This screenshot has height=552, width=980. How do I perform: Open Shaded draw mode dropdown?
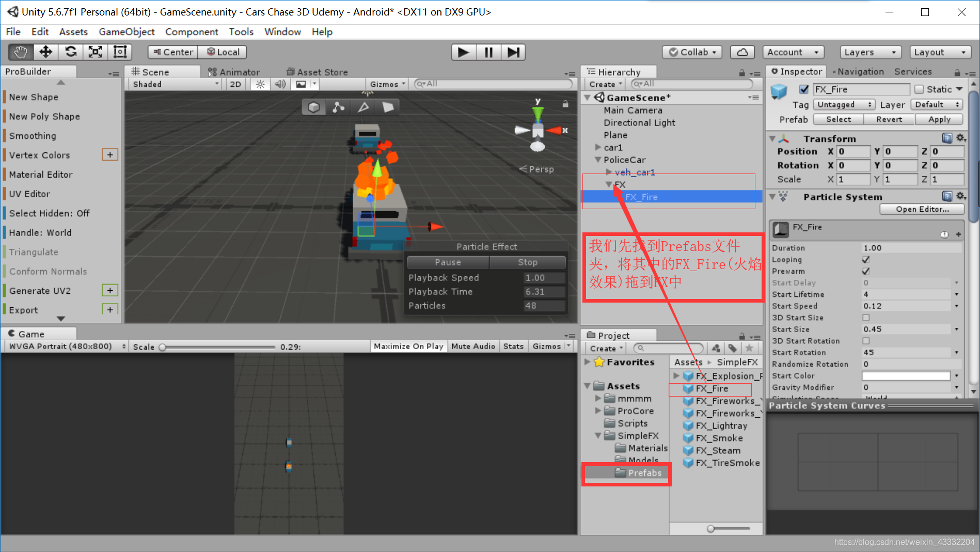point(176,84)
